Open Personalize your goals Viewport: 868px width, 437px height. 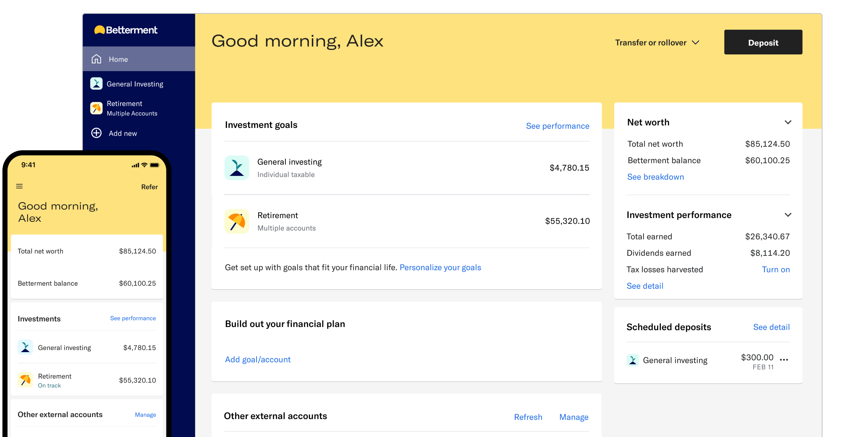pos(440,267)
